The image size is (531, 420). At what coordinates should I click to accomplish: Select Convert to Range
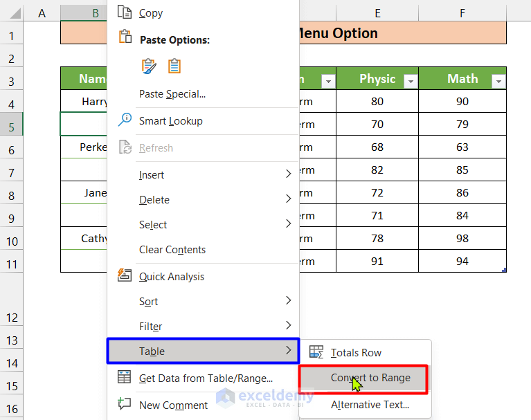click(370, 378)
